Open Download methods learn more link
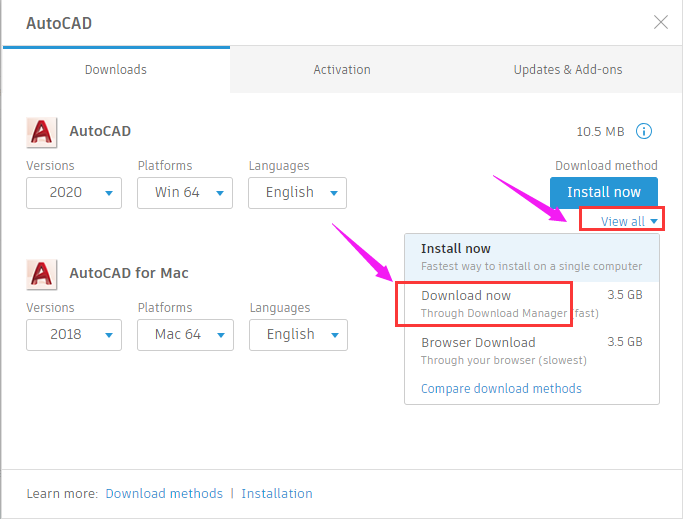The image size is (683, 519). pos(164,493)
